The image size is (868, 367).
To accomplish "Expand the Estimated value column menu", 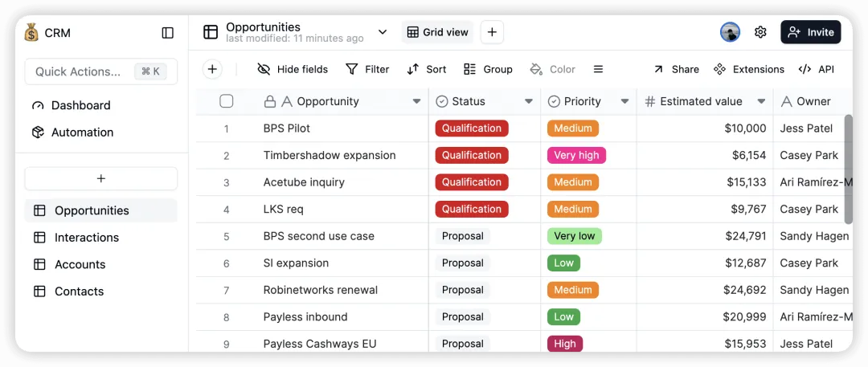I will [x=761, y=101].
